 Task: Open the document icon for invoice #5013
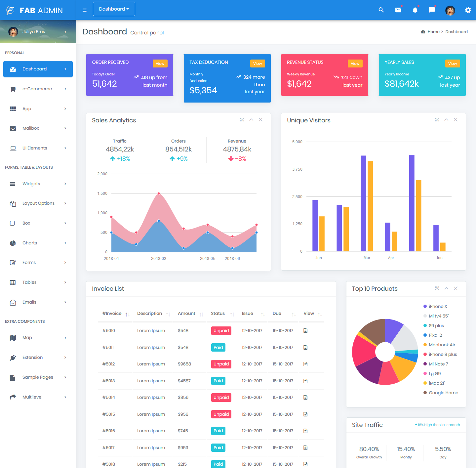(x=305, y=381)
